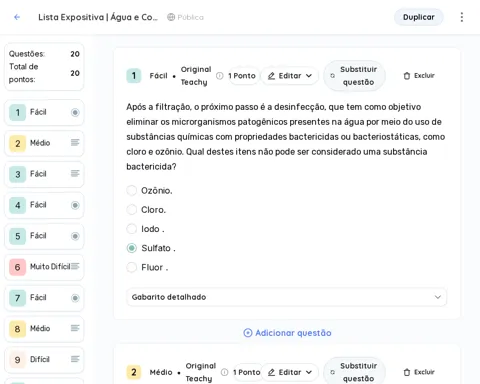Image resolution: width=480 pixels, height=384 pixels.
Task: Click the info icon beside 1 Ponto in question 2
Action: click(x=225, y=372)
